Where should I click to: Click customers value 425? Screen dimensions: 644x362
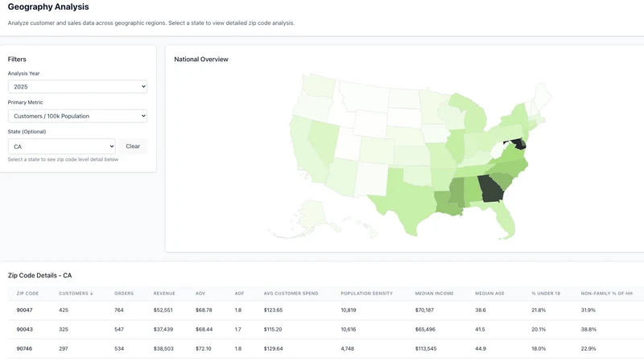(x=64, y=311)
